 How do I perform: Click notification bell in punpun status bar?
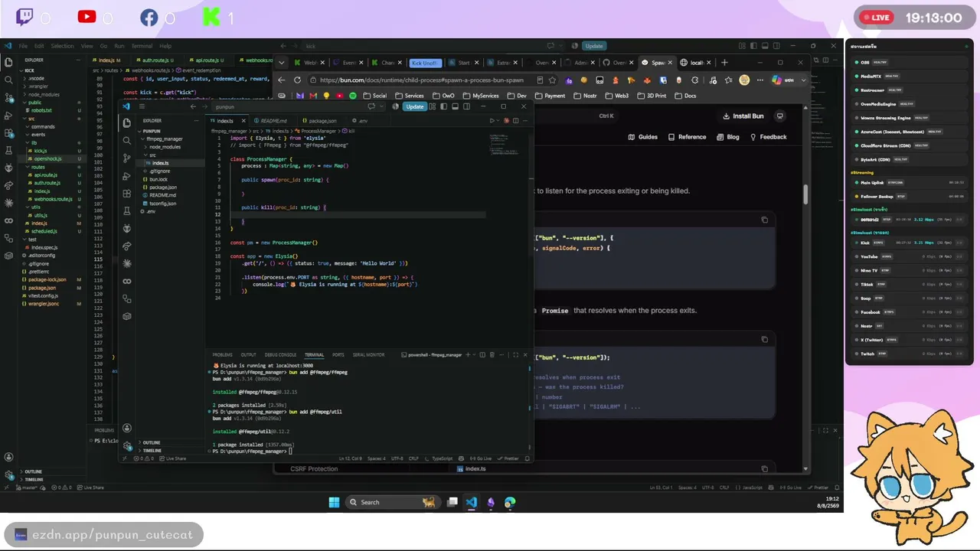526,458
